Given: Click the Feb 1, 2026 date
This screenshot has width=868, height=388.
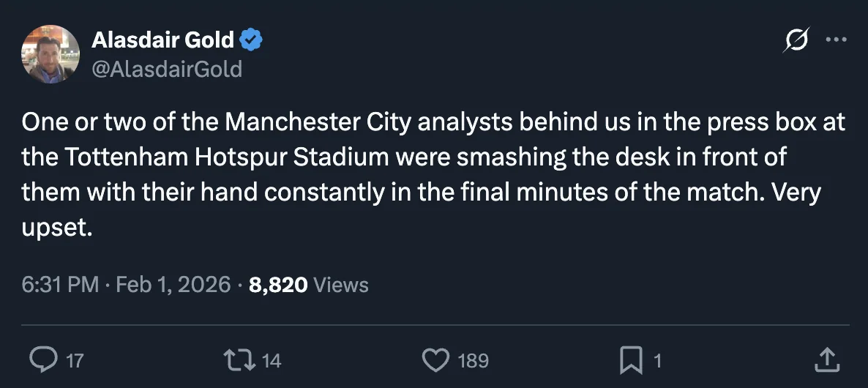Looking at the screenshot, I should click(173, 284).
